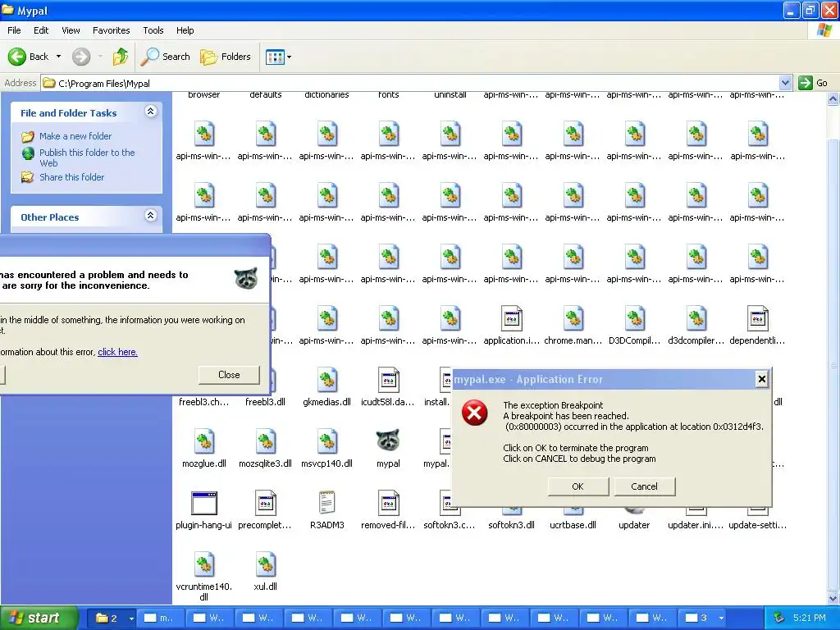
Task: Click Publish this folder to the Web
Action: 87,157
